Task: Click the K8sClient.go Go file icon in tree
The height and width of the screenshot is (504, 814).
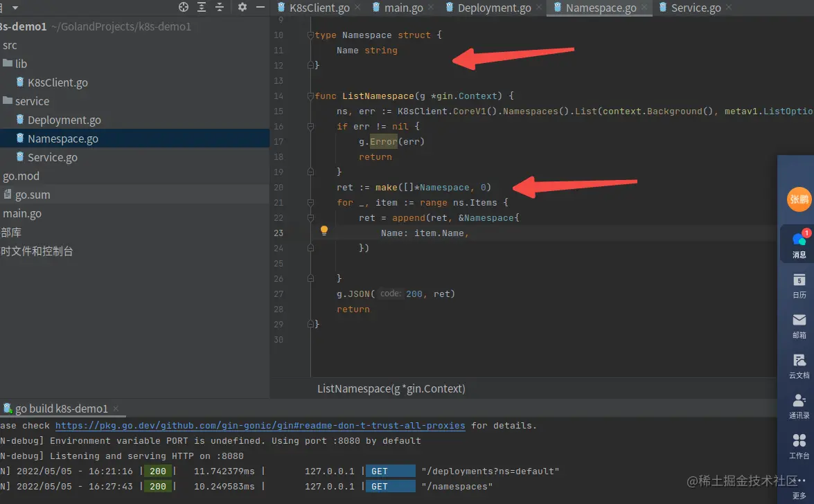Action: click(x=19, y=82)
